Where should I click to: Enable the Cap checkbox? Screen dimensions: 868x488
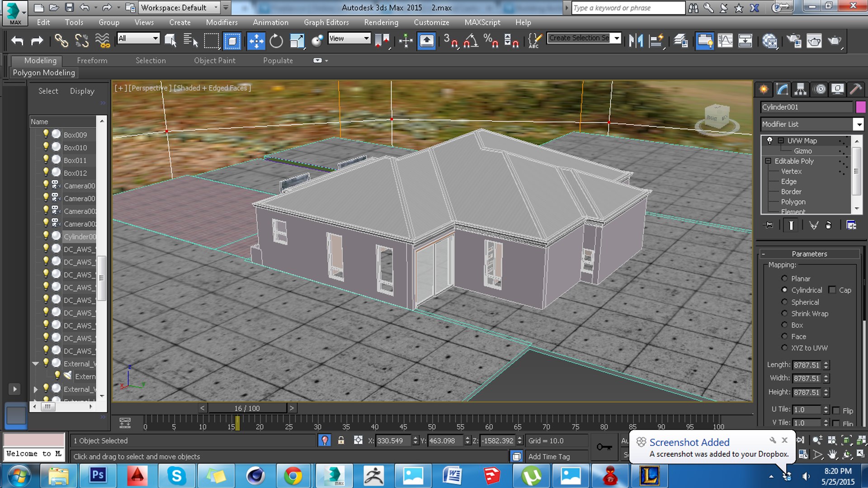[832, 290]
